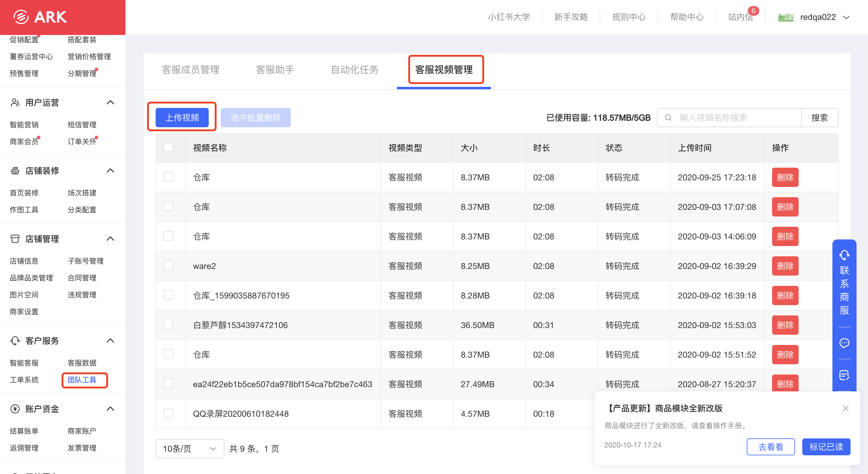Check the 仓库 row dated 2020-09-03 17:07:08
This screenshot has height=474, width=868.
[168, 206]
